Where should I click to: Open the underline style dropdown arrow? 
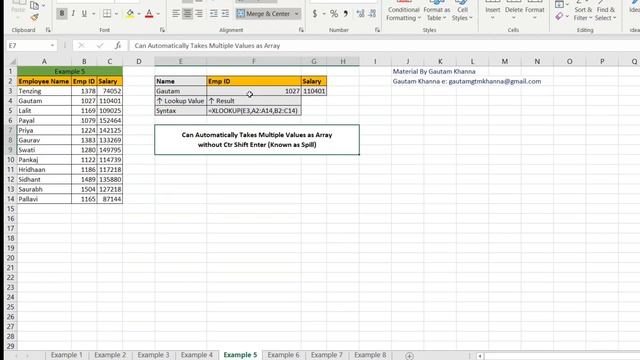click(x=93, y=14)
